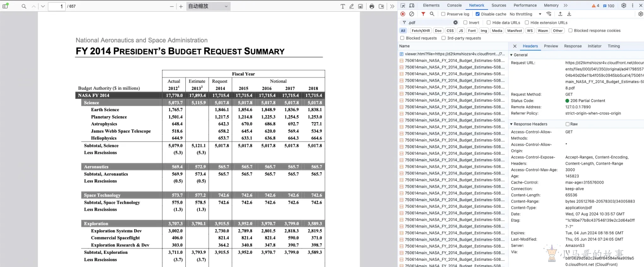Enable Preserve log checkbox
644x267 pixels.
(443, 14)
